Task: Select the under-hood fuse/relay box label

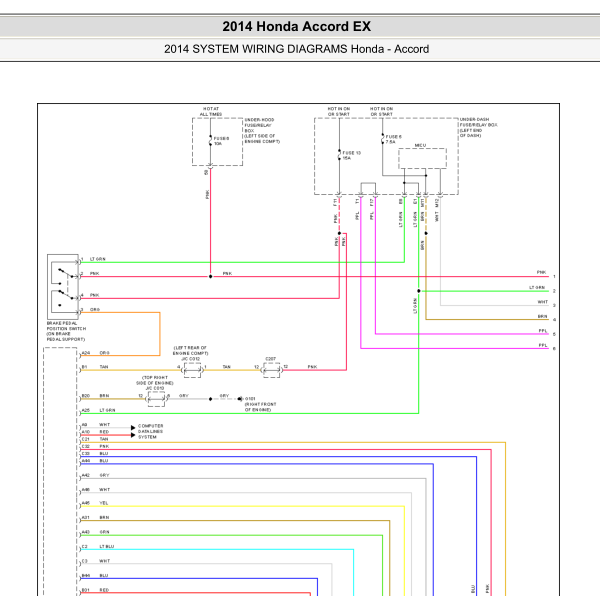Action: (x=262, y=130)
